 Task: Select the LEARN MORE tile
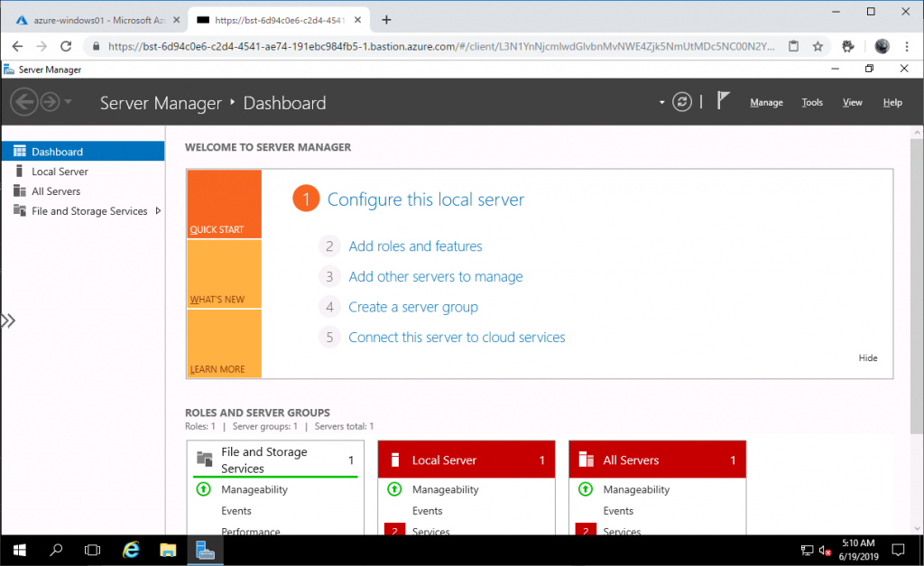click(x=224, y=344)
